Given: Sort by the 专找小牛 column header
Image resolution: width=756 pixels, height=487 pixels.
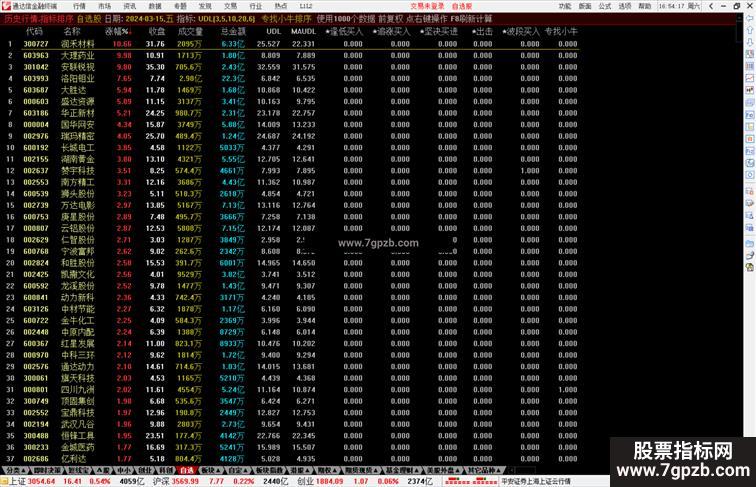Looking at the screenshot, I should (x=561, y=31).
